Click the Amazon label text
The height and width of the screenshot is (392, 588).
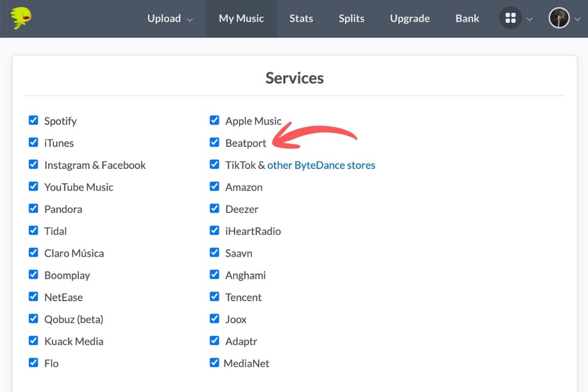(x=244, y=187)
